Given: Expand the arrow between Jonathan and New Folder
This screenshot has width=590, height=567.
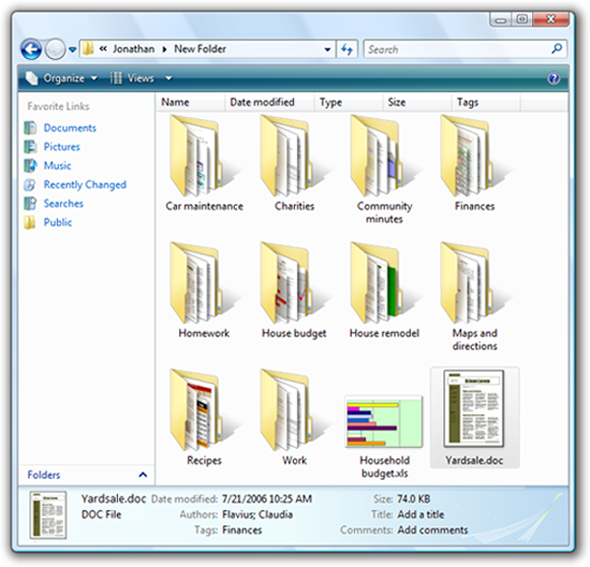Looking at the screenshot, I should [x=164, y=49].
